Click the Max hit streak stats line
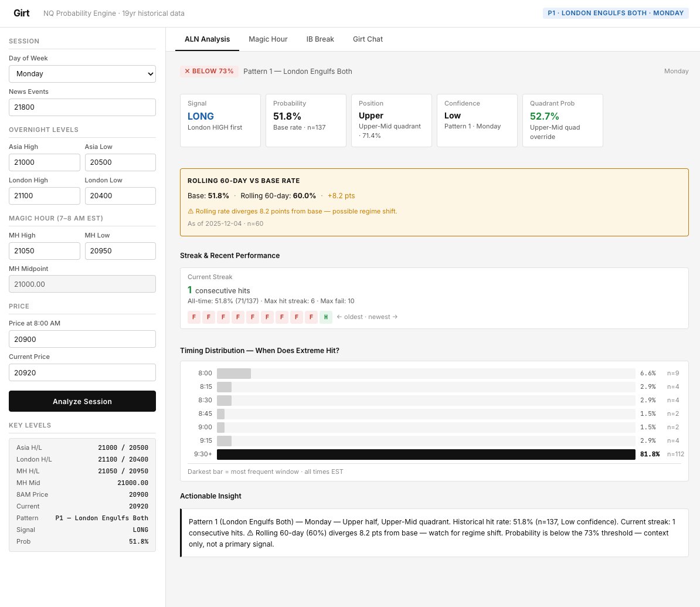Image resolution: width=700 pixels, height=607 pixels. [271, 301]
